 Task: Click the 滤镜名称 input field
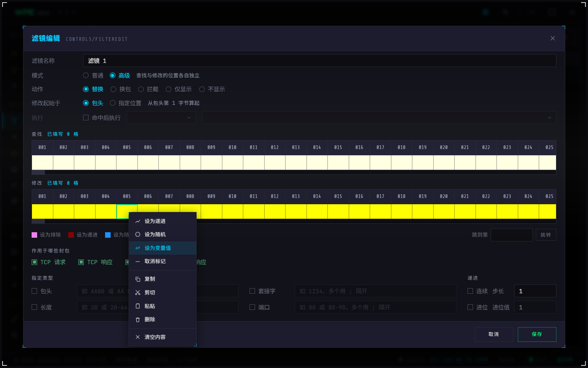[x=319, y=61]
